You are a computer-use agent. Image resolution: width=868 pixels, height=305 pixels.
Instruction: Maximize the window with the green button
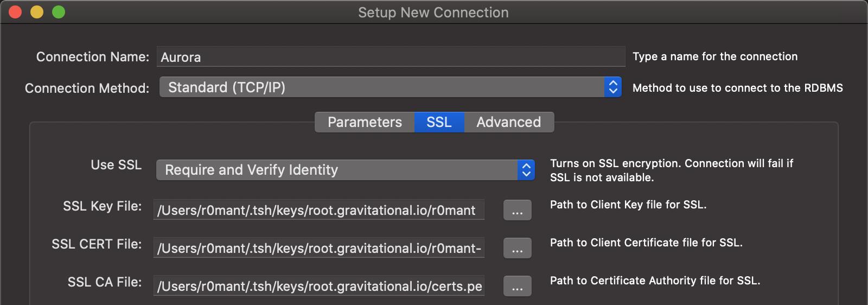59,12
